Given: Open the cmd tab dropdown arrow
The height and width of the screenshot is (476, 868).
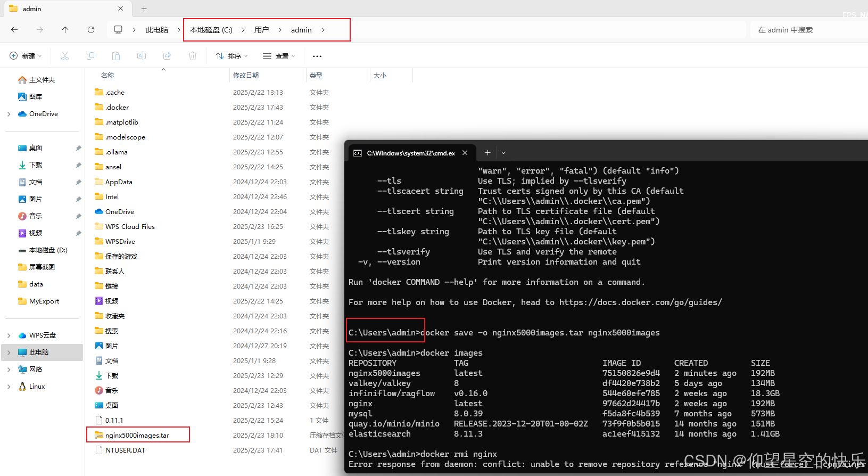Looking at the screenshot, I should pyautogui.click(x=503, y=153).
